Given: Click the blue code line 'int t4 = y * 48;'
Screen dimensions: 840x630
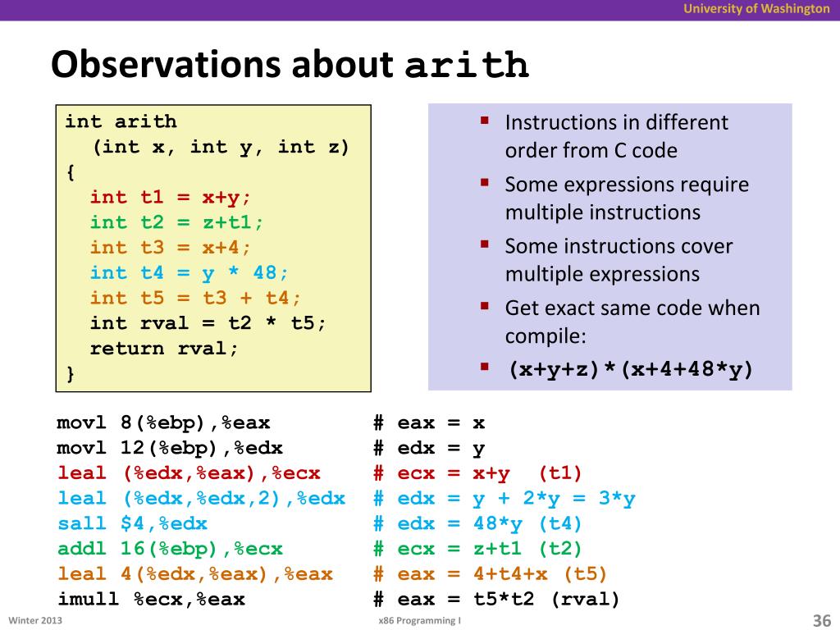Looking at the screenshot, I should pos(189,272).
